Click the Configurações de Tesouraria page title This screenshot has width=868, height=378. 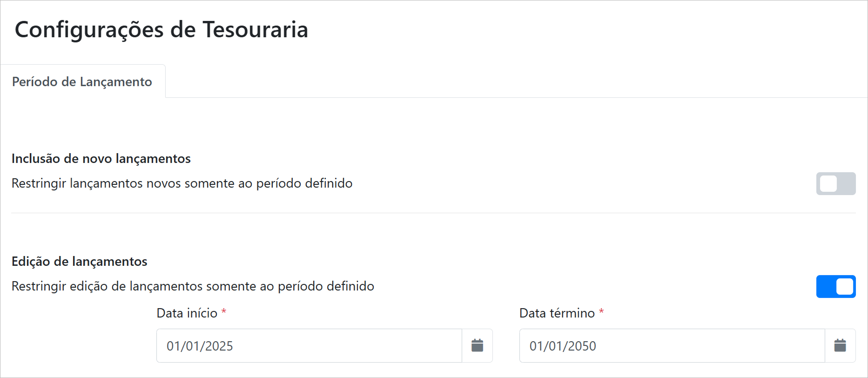(x=161, y=29)
